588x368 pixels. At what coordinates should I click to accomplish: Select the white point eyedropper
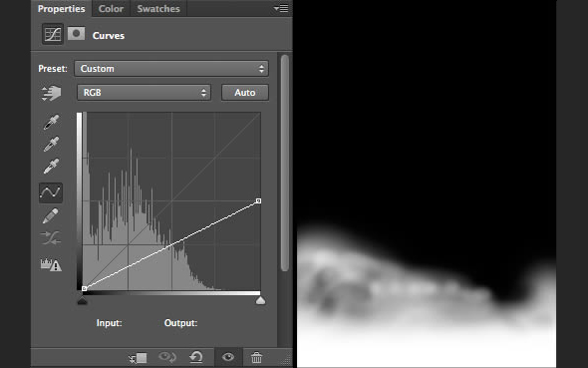[x=51, y=166]
